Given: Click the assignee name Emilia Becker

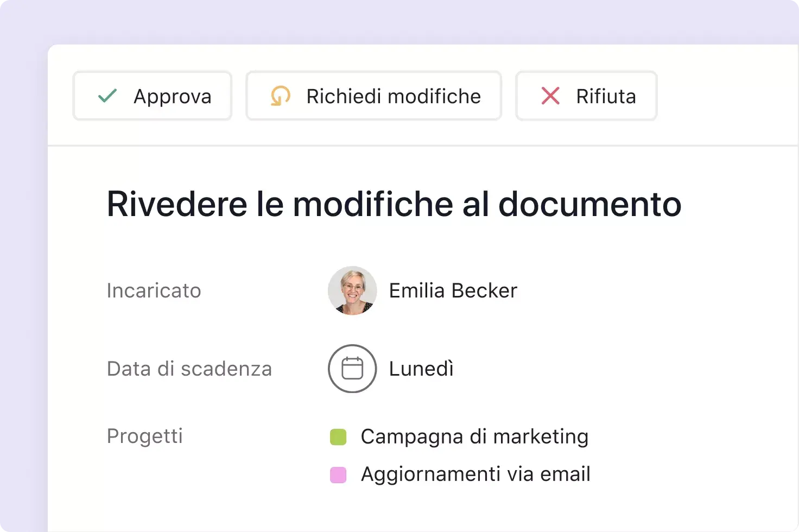Looking at the screenshot, I should pos(453,290).
